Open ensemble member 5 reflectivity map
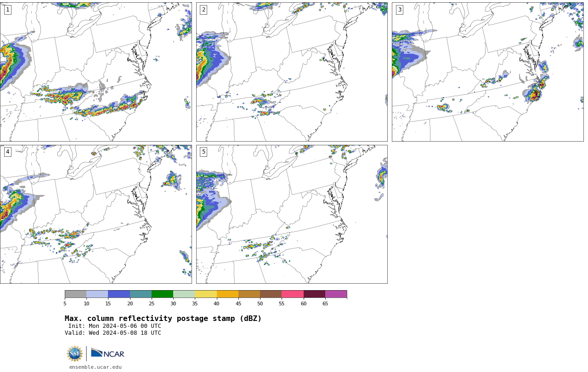Screen dimensions: 588x372 (x=292, y=214)
